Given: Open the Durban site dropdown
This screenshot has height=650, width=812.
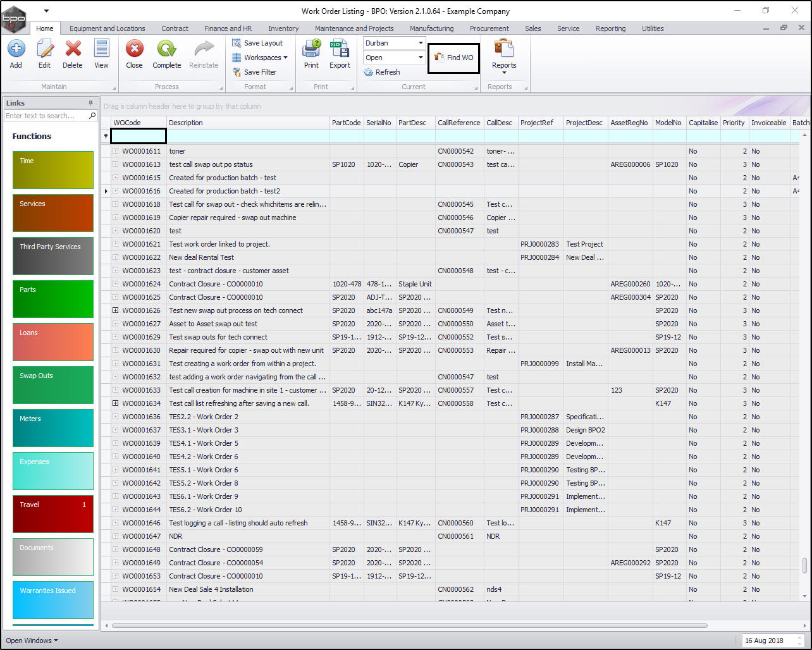Looking at the screenshot, I should tap(421, 43).
